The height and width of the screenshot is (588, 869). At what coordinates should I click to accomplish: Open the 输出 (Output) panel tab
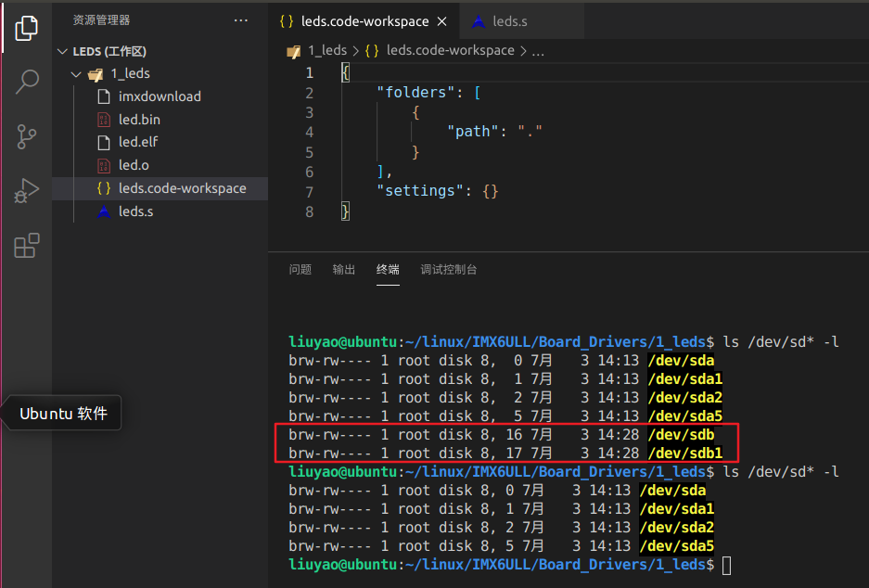coord(343,269)
